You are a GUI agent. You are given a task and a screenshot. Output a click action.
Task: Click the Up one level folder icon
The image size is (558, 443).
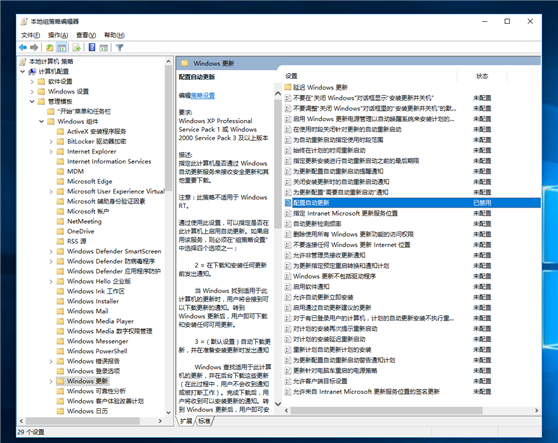pyautogui.click(x=49, y=47)
